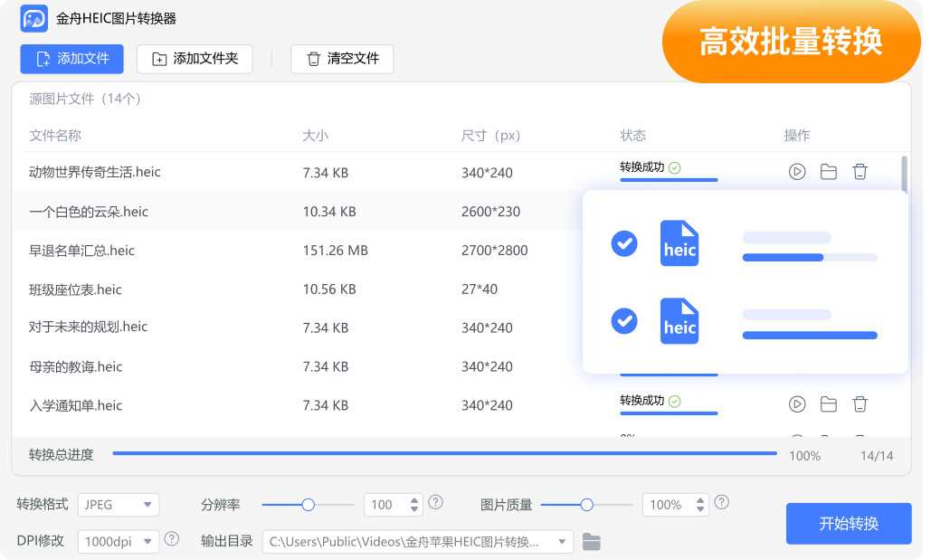Click the 添加文件夹 button
This screenshot has height=560, width=931.
click(x=195, y=59)
